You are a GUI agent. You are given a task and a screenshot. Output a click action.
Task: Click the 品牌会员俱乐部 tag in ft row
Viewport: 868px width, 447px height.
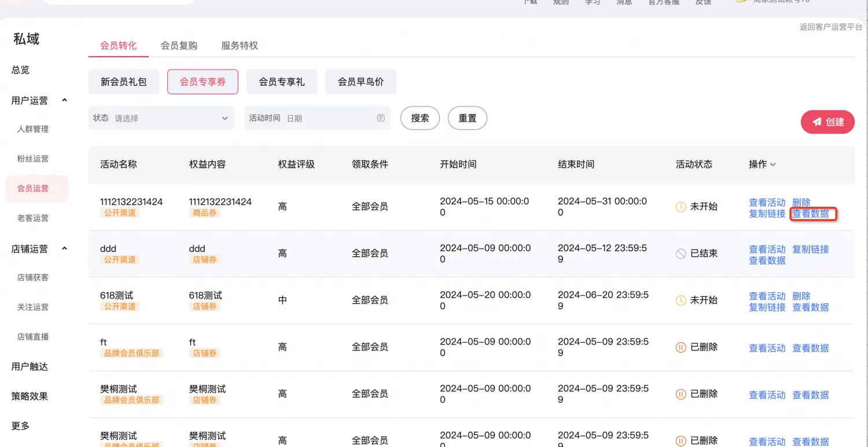point(131,353)
